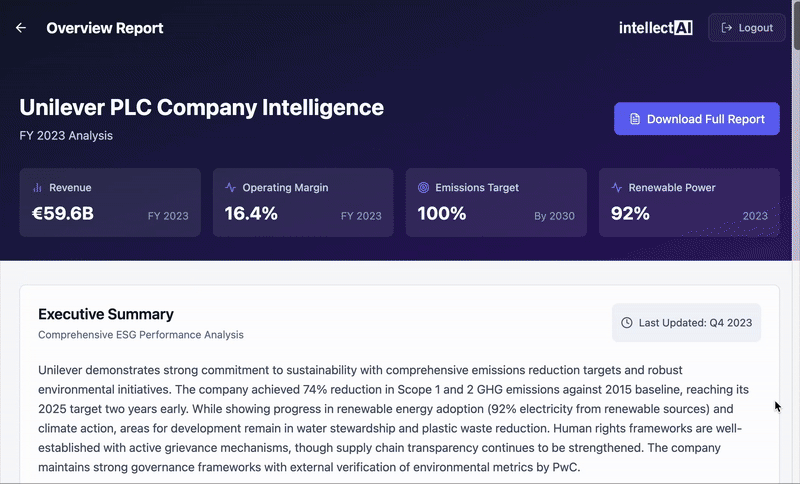Click the clock icon beside Last Updated
800x484 pixels.
pos(627,323)
